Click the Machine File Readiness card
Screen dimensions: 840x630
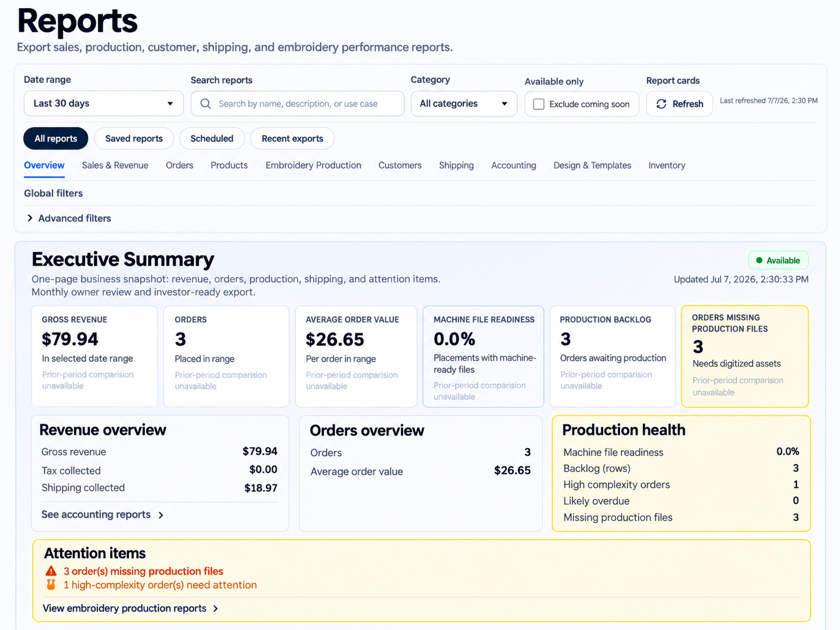(483, 356)
